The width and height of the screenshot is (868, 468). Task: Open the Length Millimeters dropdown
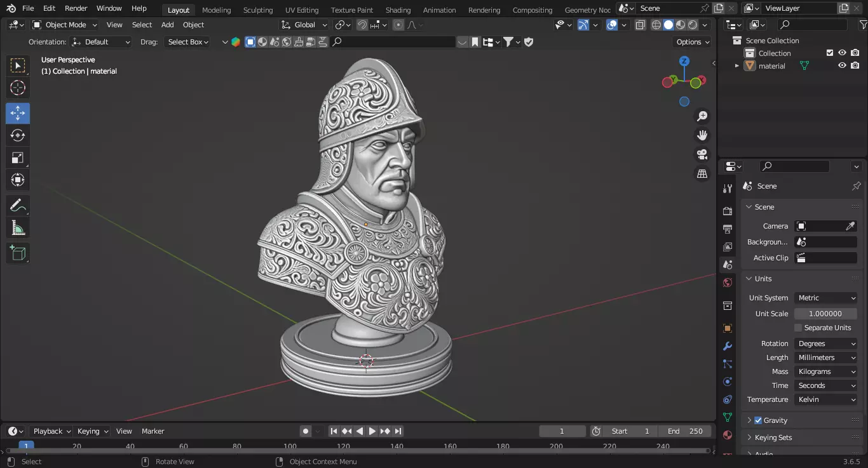click(826, 358)
